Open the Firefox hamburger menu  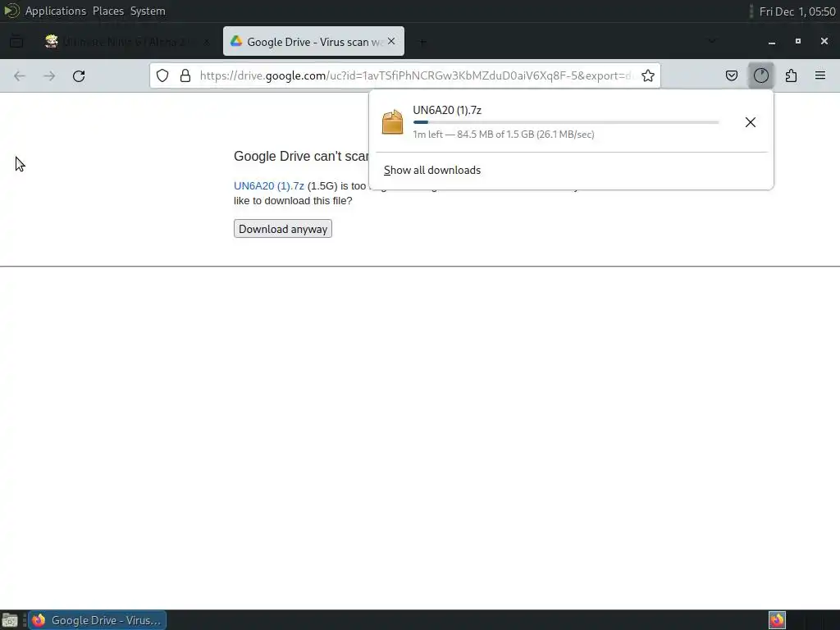pos(820,75)
